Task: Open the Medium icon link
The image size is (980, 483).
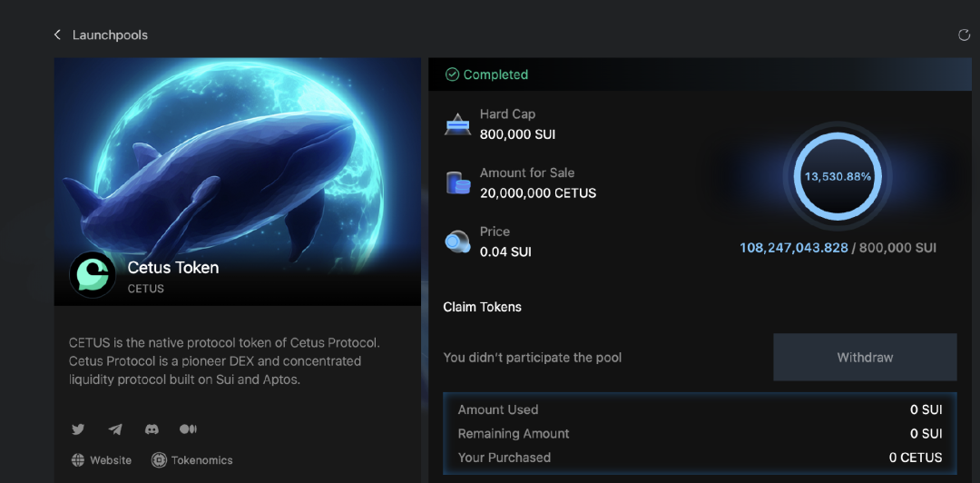Action: tap(188, 429)
